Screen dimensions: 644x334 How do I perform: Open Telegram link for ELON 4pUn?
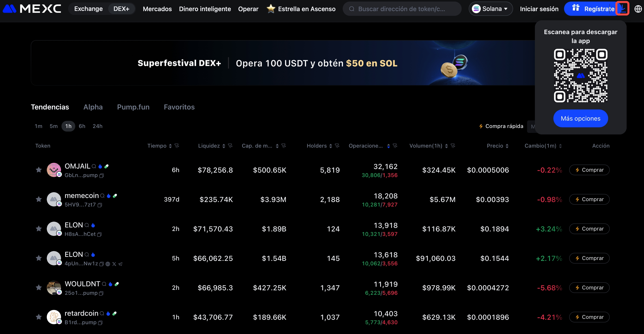coord(120,264)
